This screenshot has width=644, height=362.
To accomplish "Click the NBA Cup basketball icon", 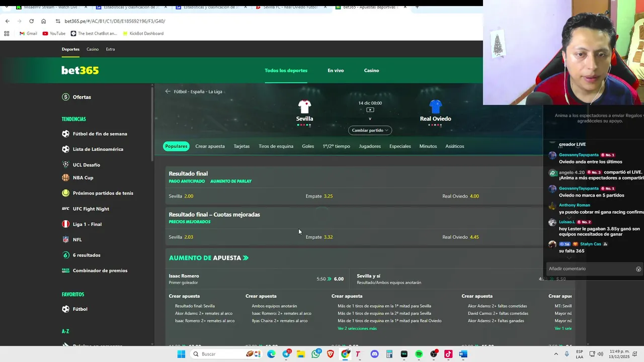I will tap(65, 177).
